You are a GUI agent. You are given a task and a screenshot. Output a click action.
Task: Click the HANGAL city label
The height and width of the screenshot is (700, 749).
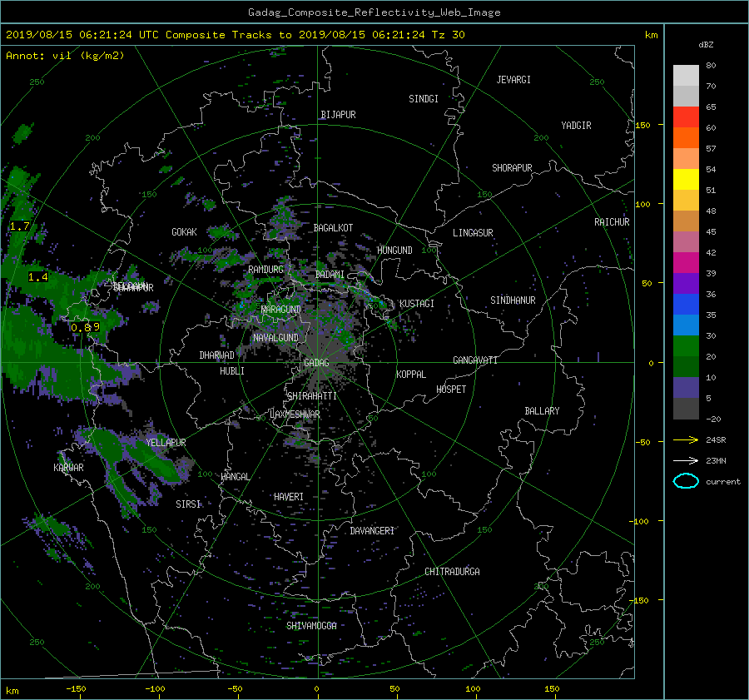[235, 477]
